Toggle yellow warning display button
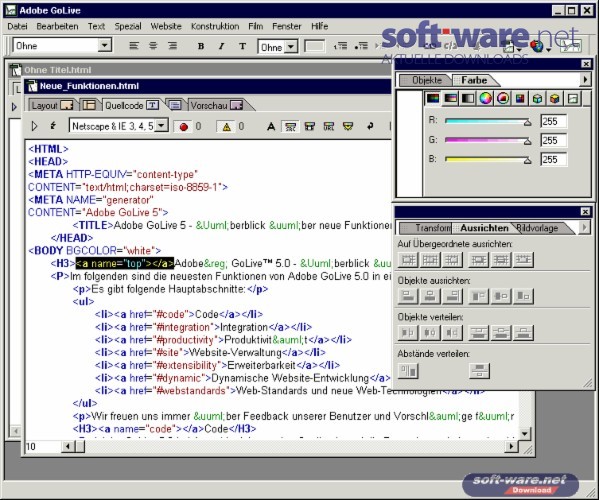This screenshot has width=599, height=500. coord(226,126)
